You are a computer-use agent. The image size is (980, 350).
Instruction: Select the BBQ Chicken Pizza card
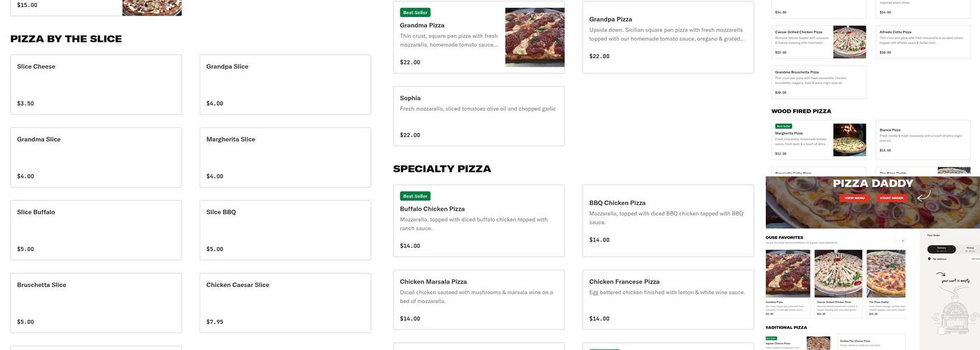(x=668, y=220)
